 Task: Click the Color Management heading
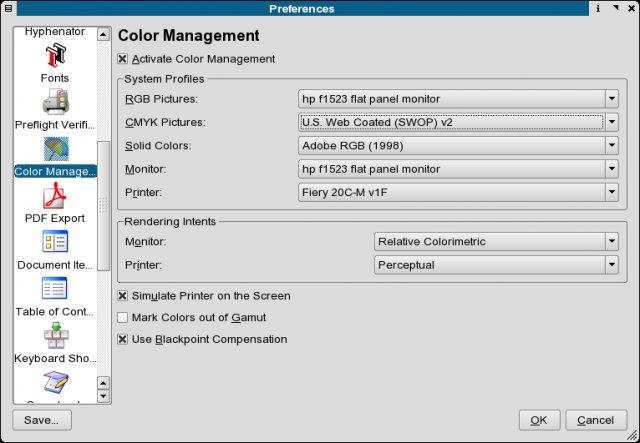pyautogui.click(x=189, y=36)
